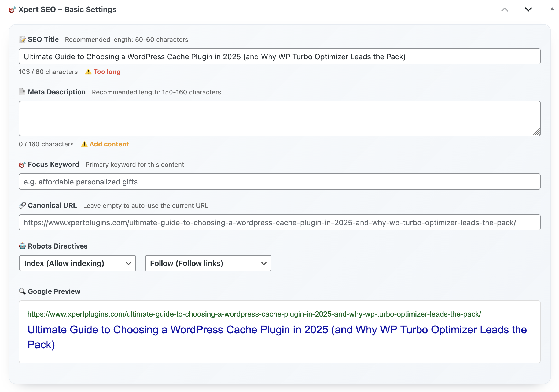The width and height of the screenshot is (559, 392).
Task: Click the Google Preview label
Action: pyautogui.click(x=54, y=291)
